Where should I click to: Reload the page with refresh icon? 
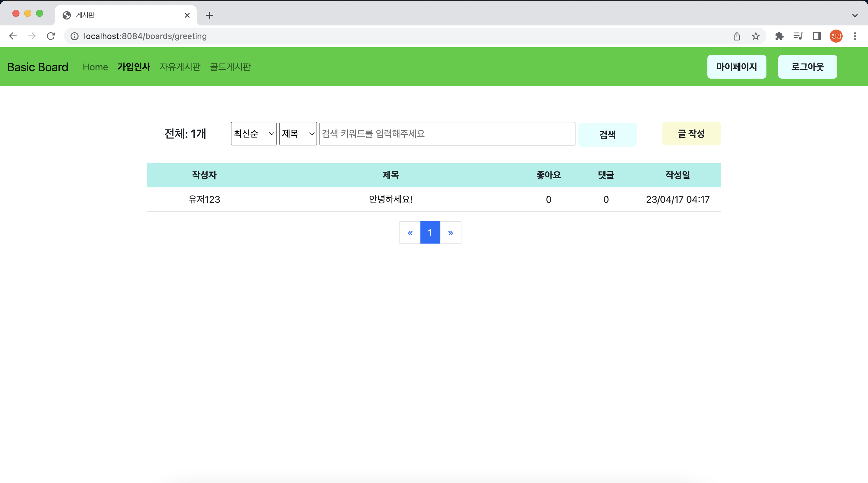coord(51,36)
